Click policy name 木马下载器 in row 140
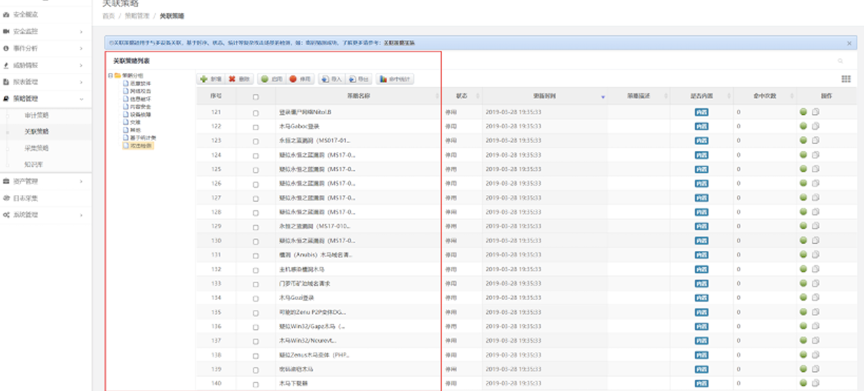This screenshot has width=864, height=391. pyautogui.click(x=293, y=383)
